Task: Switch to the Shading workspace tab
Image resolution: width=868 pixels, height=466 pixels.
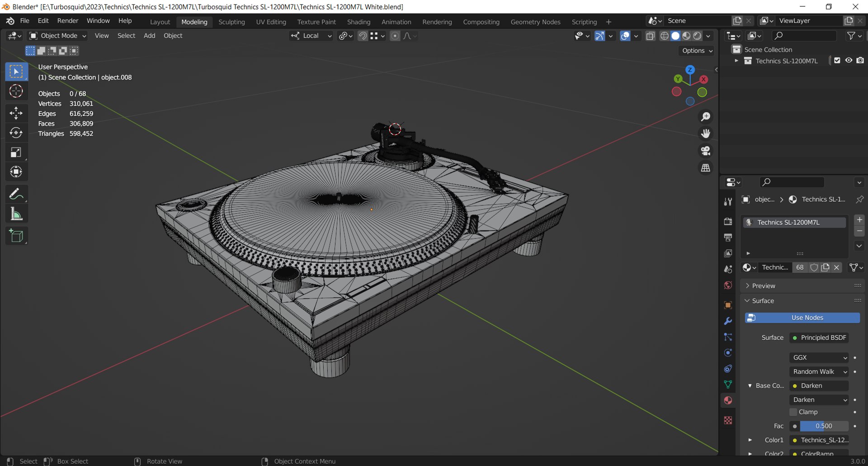Action: pyautogui.click(x=359, y=22)
